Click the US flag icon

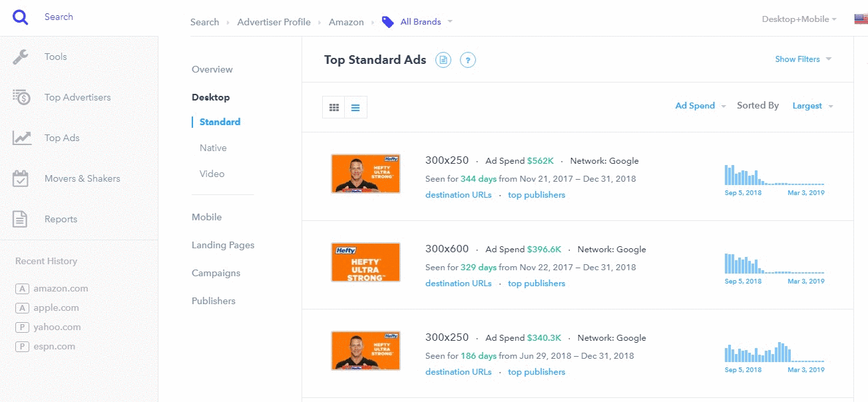(x=861, y=19)
